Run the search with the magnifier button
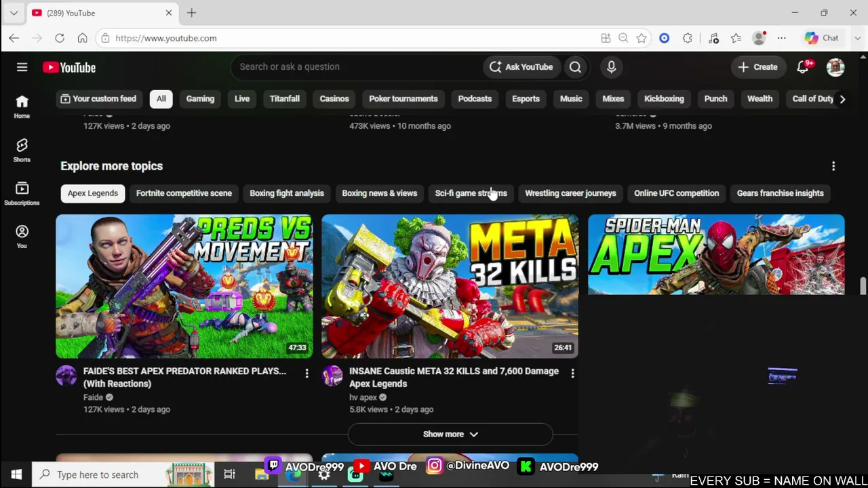 [x=575, y=67]
